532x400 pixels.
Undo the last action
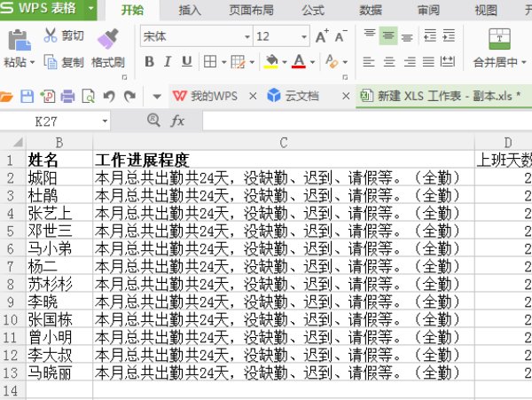coord(109,97)
